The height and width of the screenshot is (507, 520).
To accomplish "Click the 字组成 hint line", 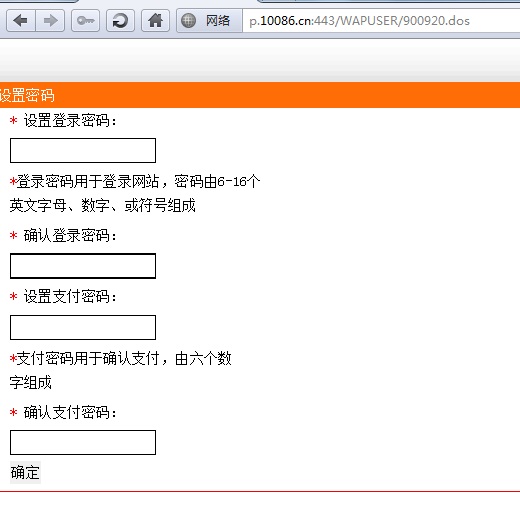I will pos(30,382).
